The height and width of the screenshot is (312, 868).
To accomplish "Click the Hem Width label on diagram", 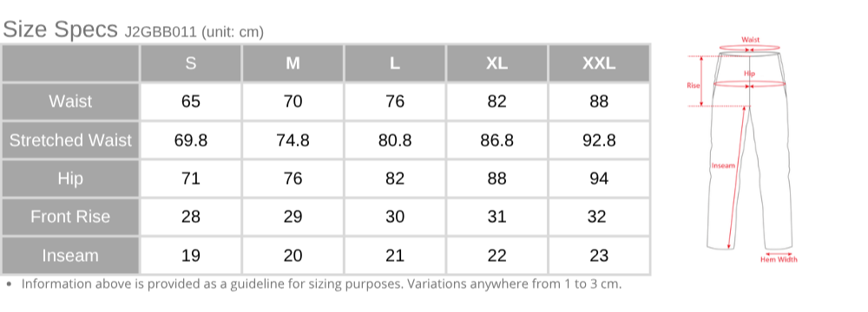I will point(779,259).
